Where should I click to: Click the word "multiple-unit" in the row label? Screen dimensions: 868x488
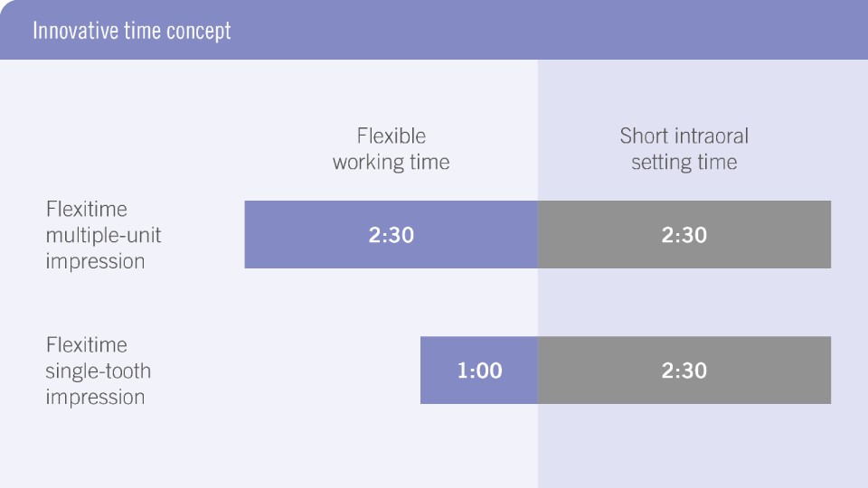click(x=104, y=236)
